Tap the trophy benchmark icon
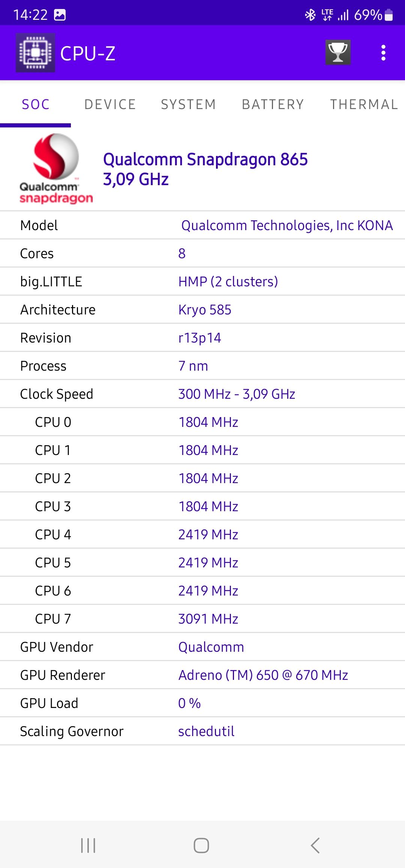 point(338,52)
